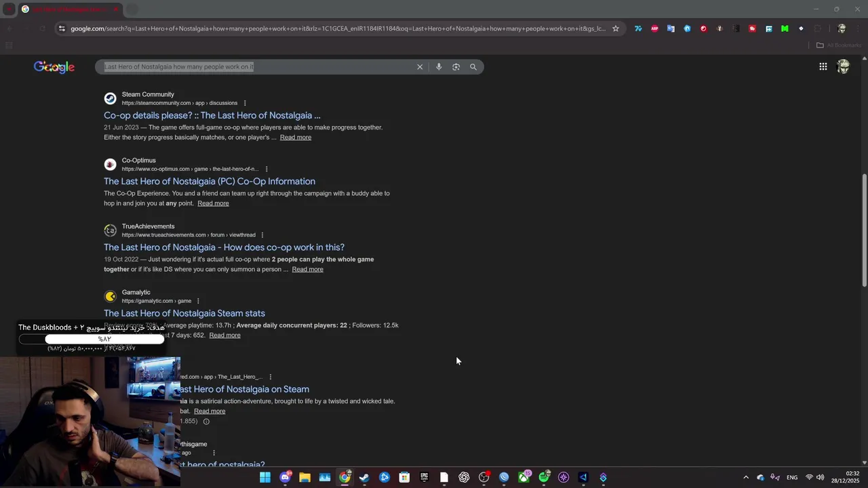Open Discord from the taskbar
The height and width of the screenshot is (488, 868).
coord(285,477)
